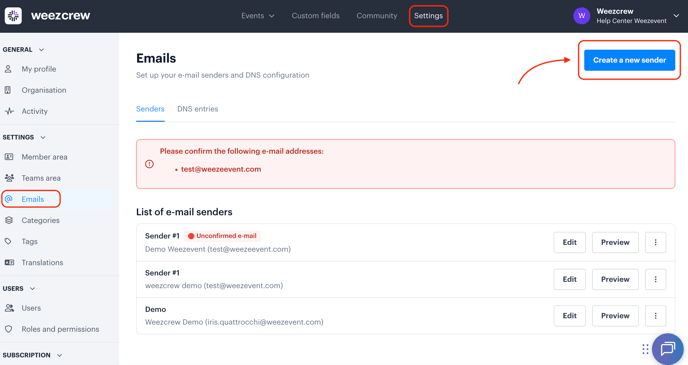Click the Roles and permissions shield icon
The width and height of the screenshot is (688, 365).
(x=8, y=329)
